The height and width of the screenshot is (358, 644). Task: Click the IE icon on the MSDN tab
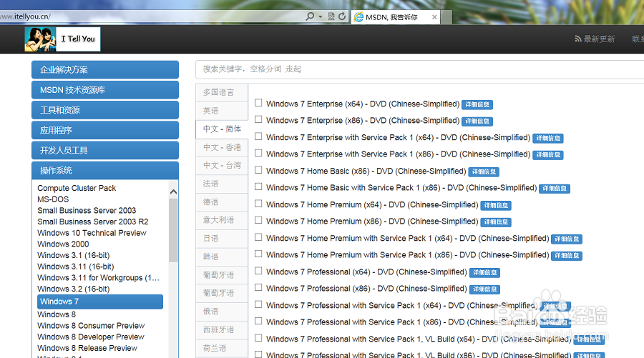tap(358, 17)
